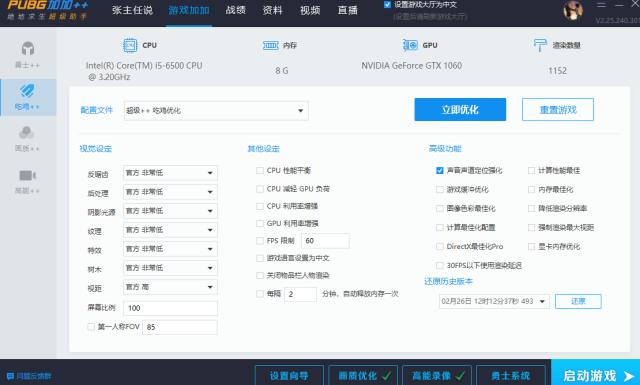Click the GPU graphics card icon
The width and height of the screenshot is (640, 385).
tap(410, 45)
